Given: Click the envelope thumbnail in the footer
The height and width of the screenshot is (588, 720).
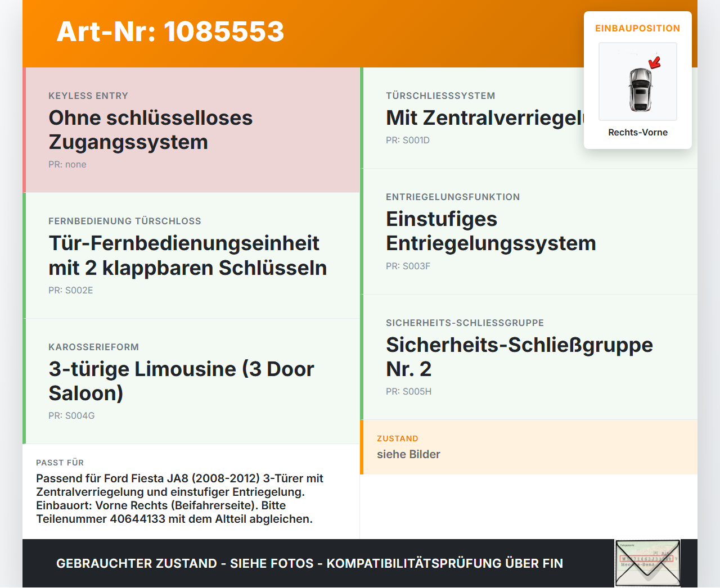Looking at the screenshot, I should click(x=647, y=563).
